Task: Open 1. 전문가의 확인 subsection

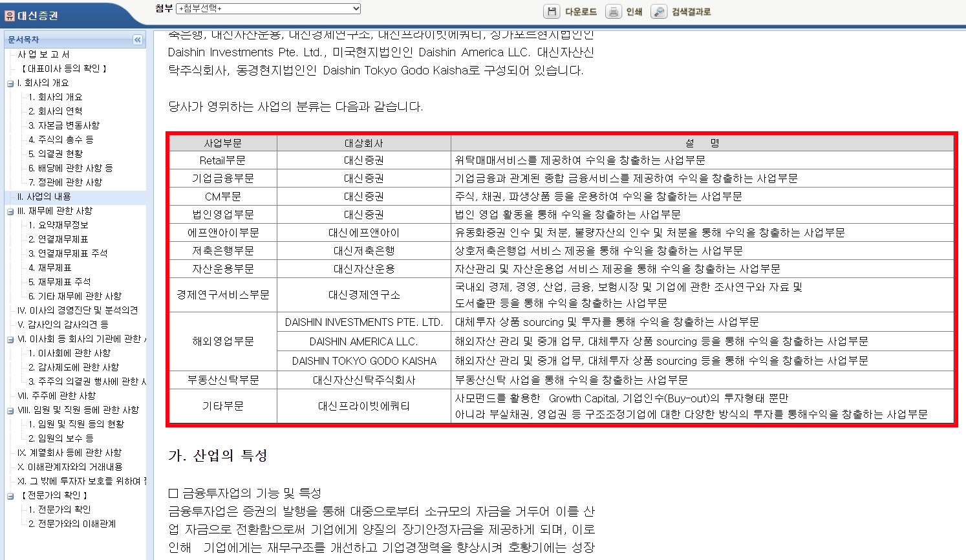Action: click(x=59, y=510)
